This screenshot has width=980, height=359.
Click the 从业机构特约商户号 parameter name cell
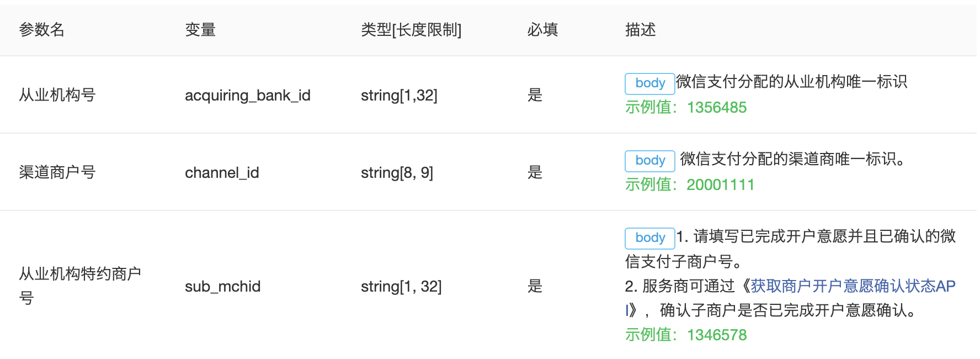(80, 286)
